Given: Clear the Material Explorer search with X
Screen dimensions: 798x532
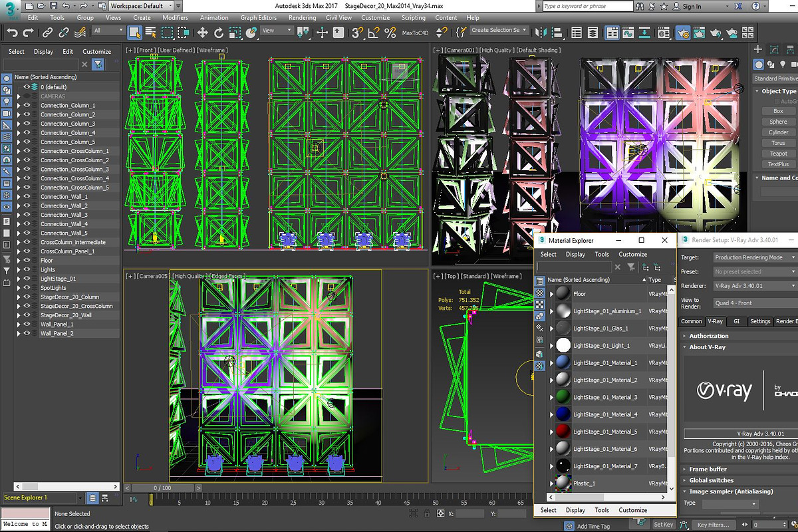Looking at the screenshot, I should click(617, 267).
